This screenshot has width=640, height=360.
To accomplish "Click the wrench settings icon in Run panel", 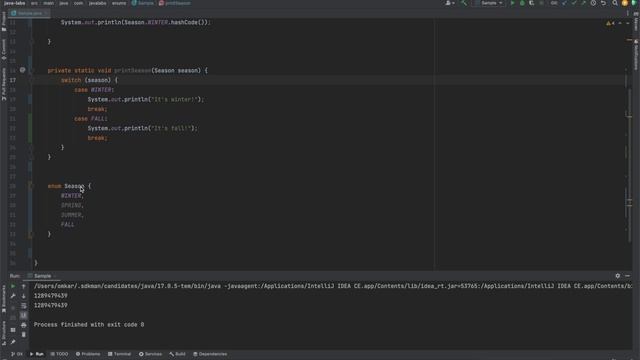I will 13,296.
